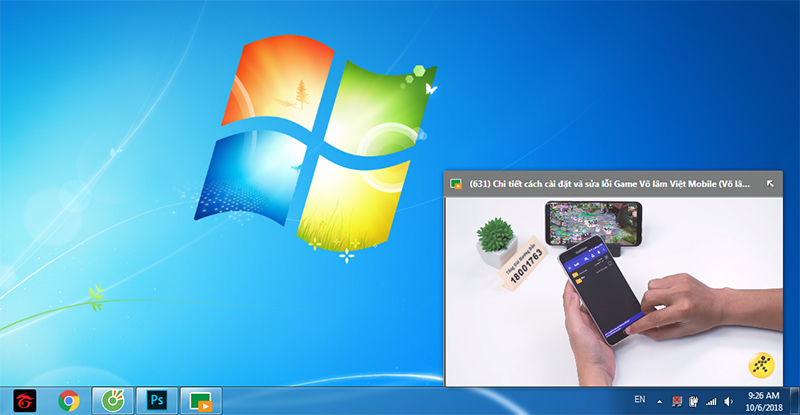Open the mini video player taskbar icon
This screenshot has height=415, width=800.
click(x=201, y=401)
